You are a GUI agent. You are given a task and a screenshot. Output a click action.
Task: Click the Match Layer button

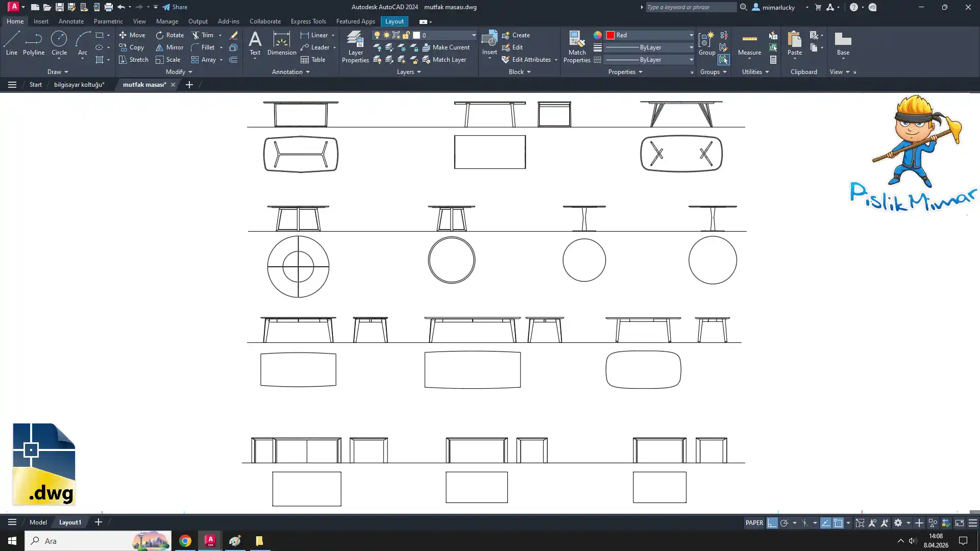[444, 60]
